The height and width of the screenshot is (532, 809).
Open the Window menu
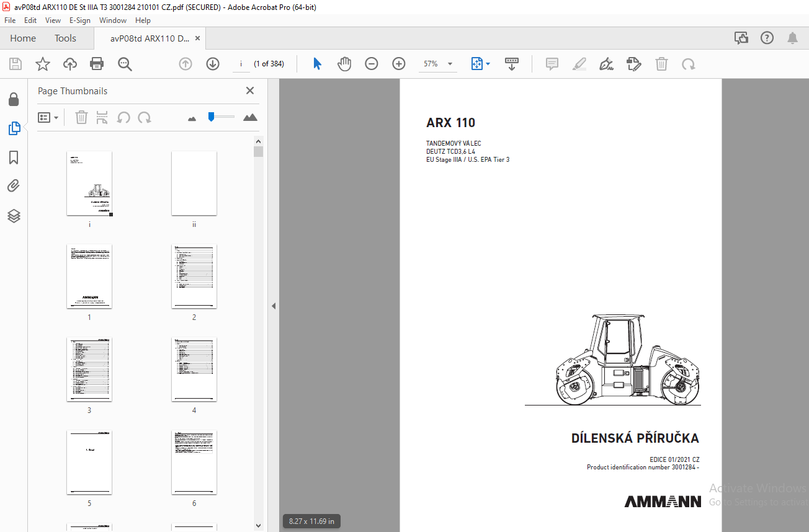[113, 20]
